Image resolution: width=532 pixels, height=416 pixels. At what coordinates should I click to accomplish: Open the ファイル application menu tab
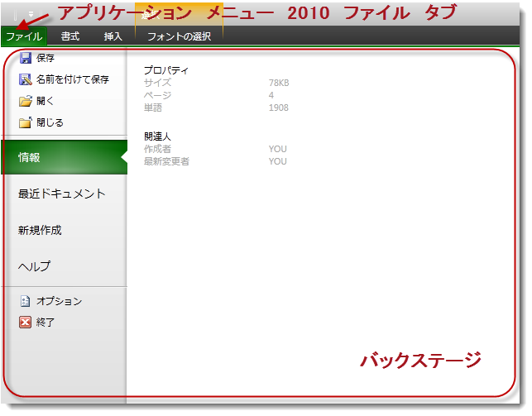tap(24, 36)
